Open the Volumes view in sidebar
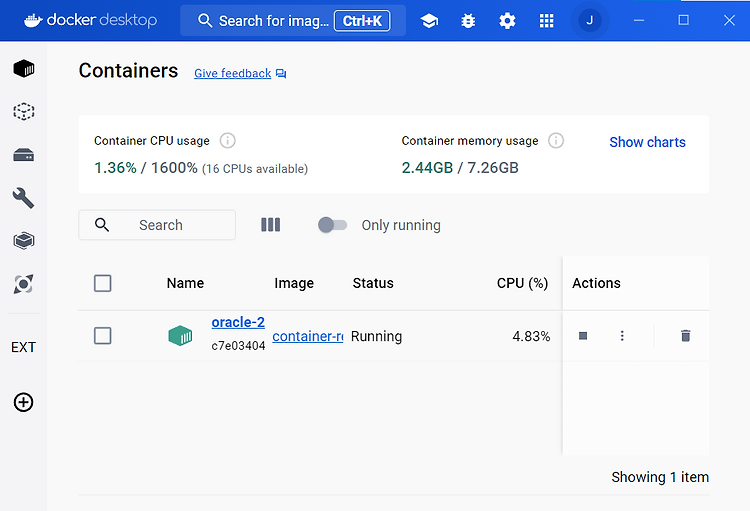750x511 pixels. [23, 155]
